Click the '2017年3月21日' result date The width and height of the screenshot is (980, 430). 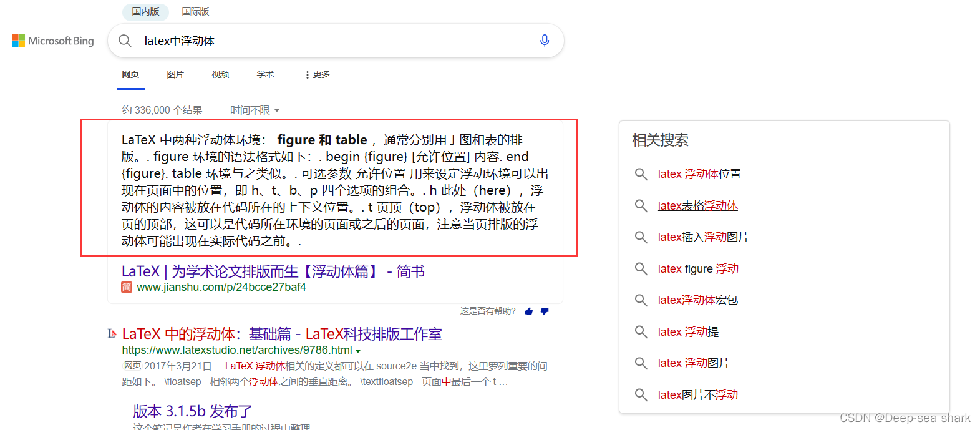tap(178, 366)
